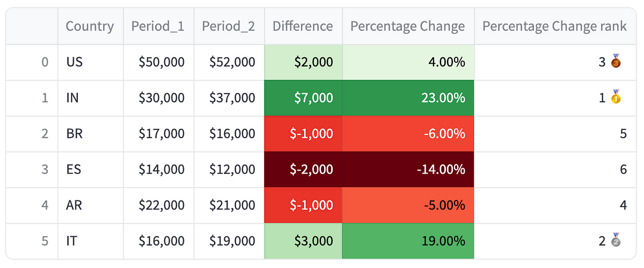The height and width of the screenshot is (268, 644).
Task: Click the silver medal icon in IT row
Action: pyautogui.click(x=616, y=241)
